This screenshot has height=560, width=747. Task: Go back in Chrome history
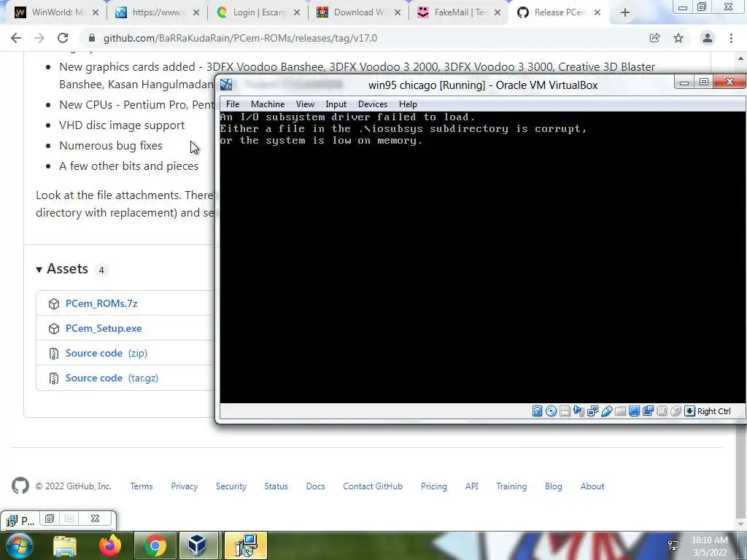point(16,38)
